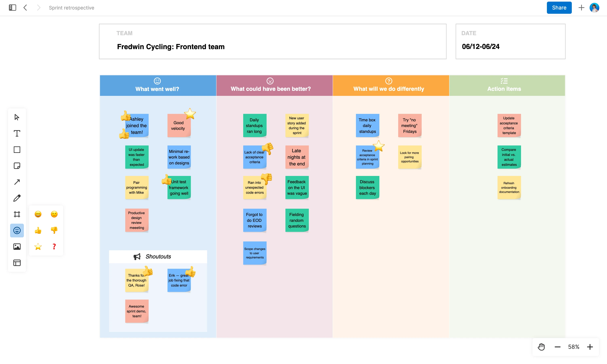This screenshot has width=607, height=364.
Task: Toggle the hand pan mode
Action: pyautogui.click(x=541, y=347)
